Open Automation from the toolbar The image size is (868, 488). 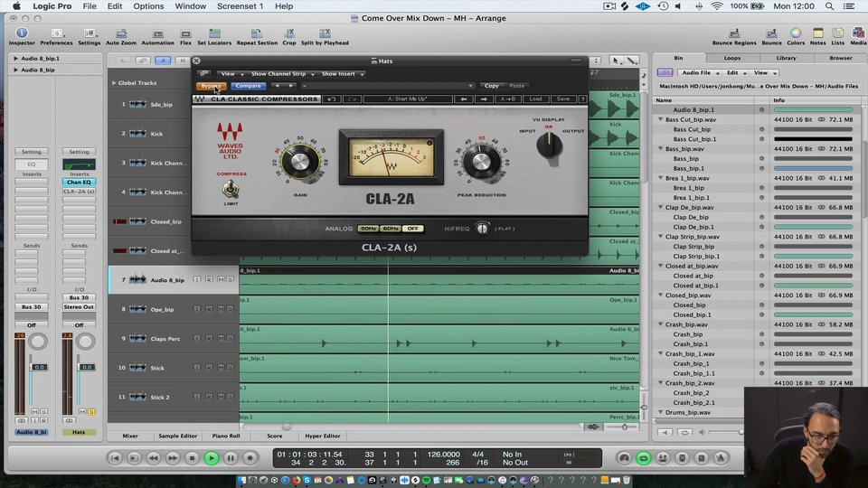[157, 36]
